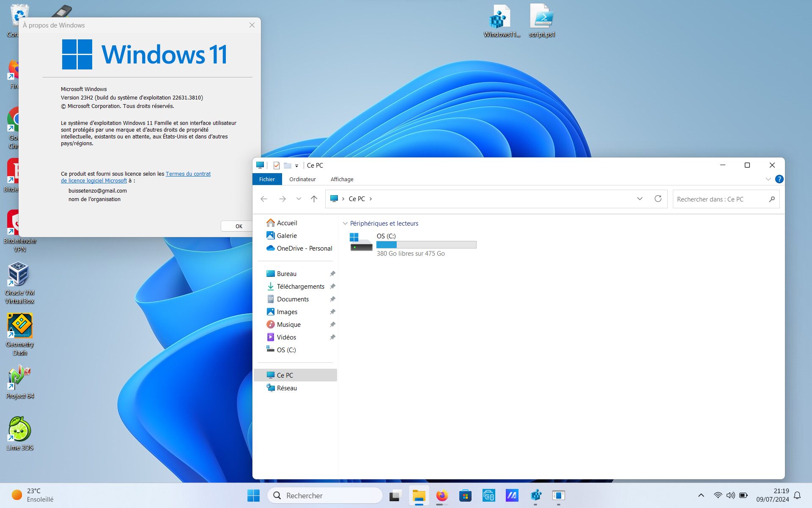Open Task View from the taskbar
Viewport: 812px width, 508px height.
click(395, 495)
